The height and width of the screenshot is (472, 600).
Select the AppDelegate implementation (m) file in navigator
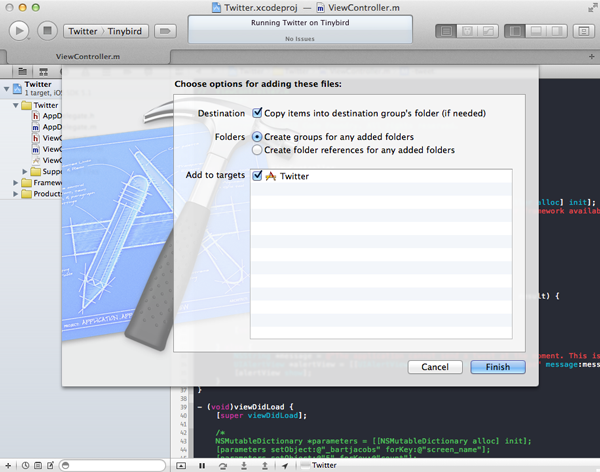tap(47, 127)
